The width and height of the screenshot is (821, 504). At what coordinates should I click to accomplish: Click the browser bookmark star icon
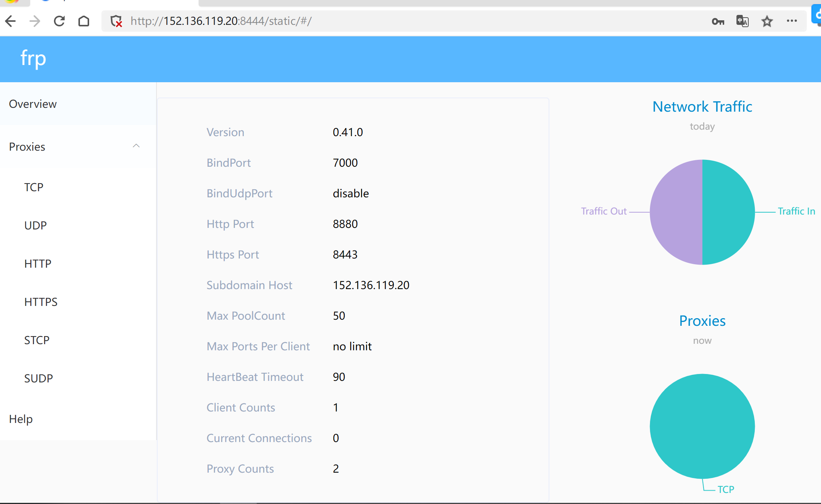(766, 21)
